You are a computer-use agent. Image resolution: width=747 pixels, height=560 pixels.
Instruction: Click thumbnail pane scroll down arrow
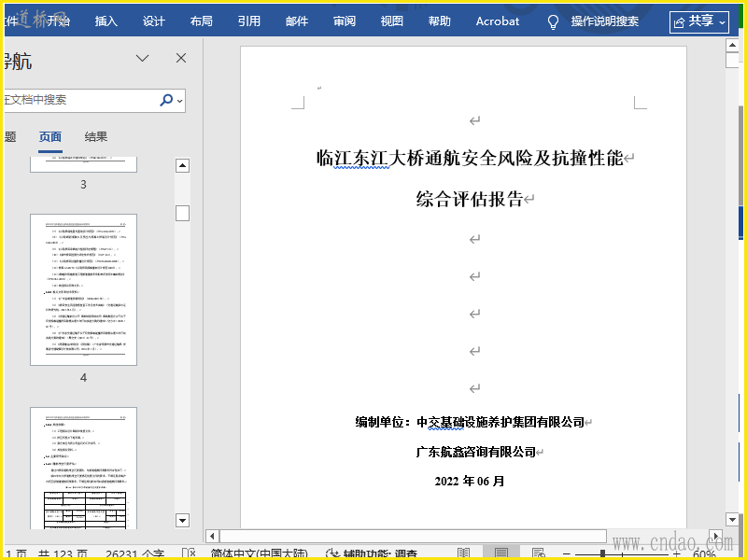182,520
